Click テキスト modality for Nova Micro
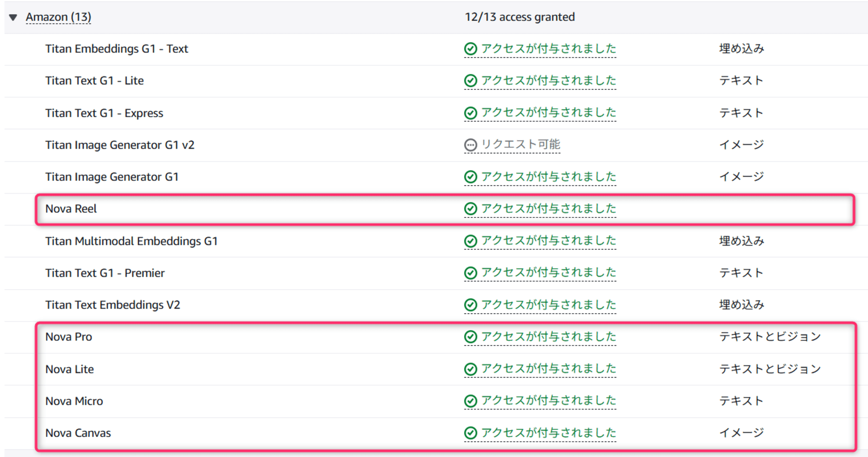 point(741,401)
